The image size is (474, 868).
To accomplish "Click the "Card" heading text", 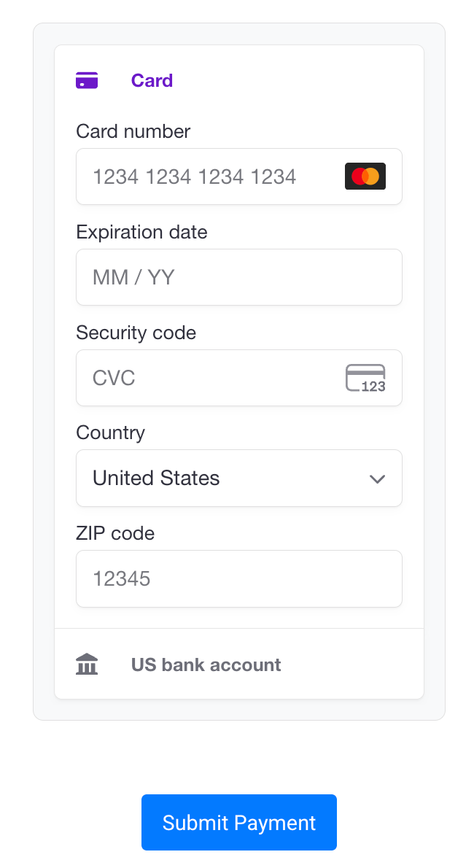I will click(x=152, y=80).
